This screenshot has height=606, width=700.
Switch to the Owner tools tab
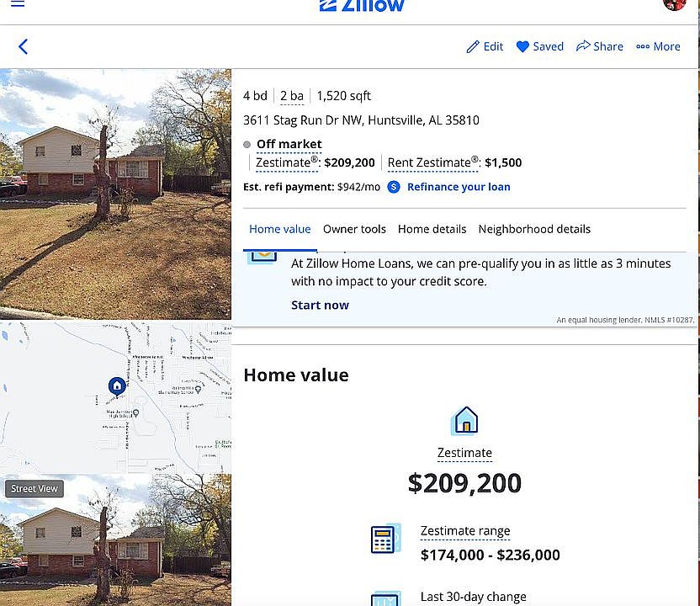(354, 229)
